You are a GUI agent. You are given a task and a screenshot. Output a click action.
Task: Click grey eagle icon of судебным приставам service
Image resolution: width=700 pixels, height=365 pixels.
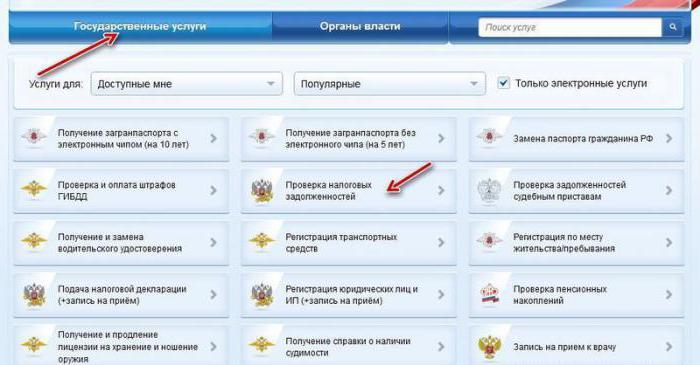[x=489, y=191]
